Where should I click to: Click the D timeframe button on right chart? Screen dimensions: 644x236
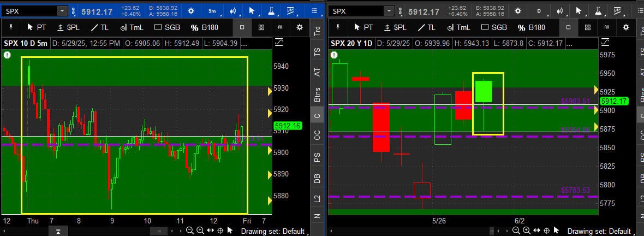tap(539, 11)
